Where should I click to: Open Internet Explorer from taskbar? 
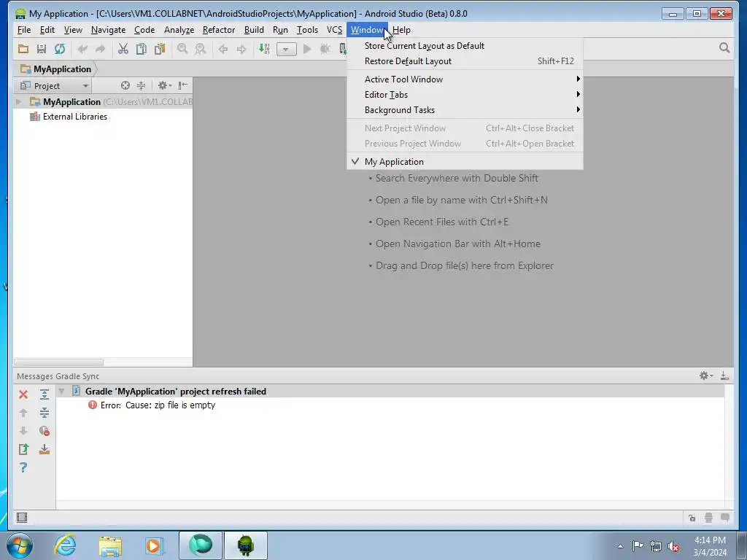click(x=65, y=545)
